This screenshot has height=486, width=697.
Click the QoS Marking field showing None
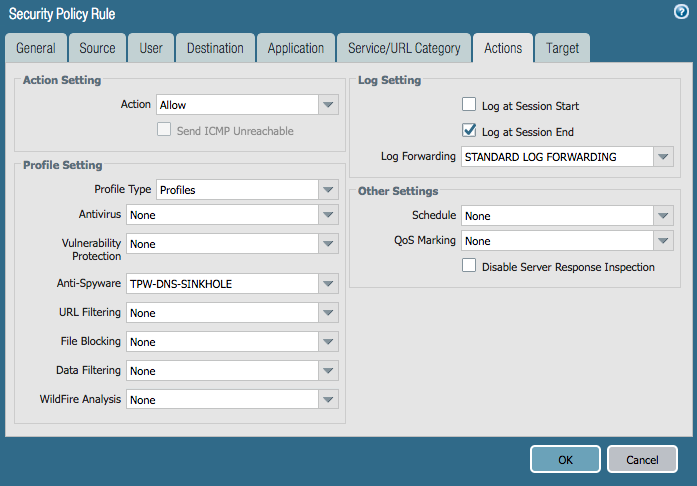pyautogui.click(x=557, y=241)
